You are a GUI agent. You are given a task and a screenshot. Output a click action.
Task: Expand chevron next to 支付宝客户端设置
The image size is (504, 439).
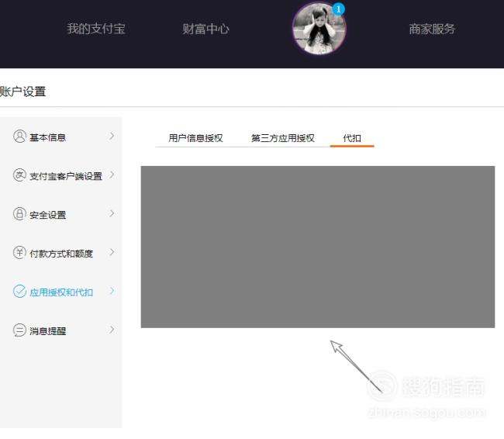112,175
